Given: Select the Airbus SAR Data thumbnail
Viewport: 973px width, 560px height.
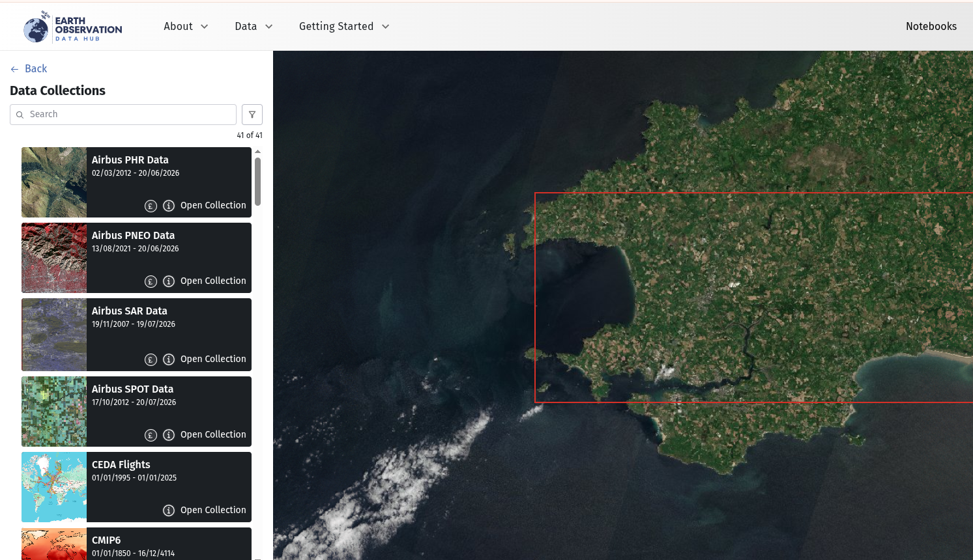Looking at the screenshot, I should pos(54,335).
